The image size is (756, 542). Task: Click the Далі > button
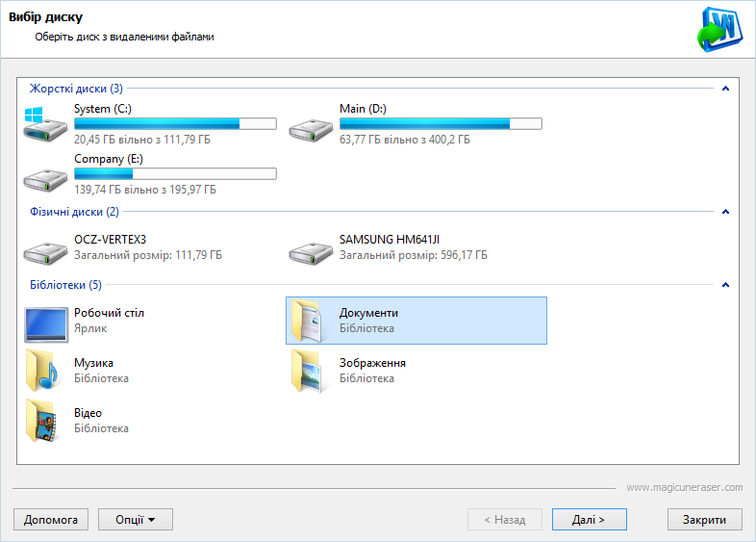click(x=590, y=519)
